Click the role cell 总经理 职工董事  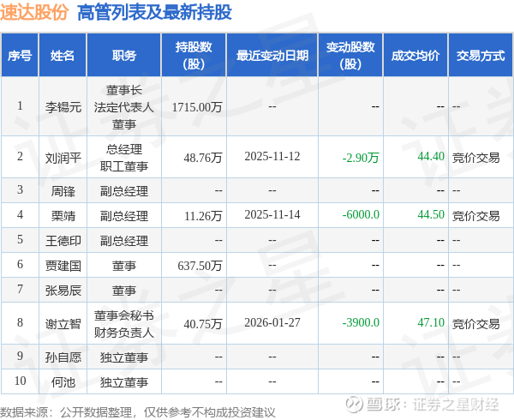[x=124, y=158]
